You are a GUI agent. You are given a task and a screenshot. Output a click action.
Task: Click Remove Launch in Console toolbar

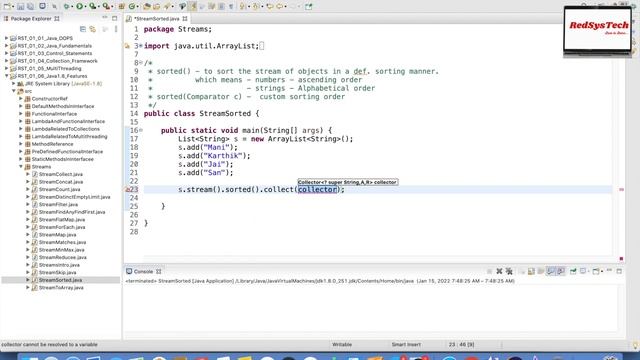tap(499, 271)
